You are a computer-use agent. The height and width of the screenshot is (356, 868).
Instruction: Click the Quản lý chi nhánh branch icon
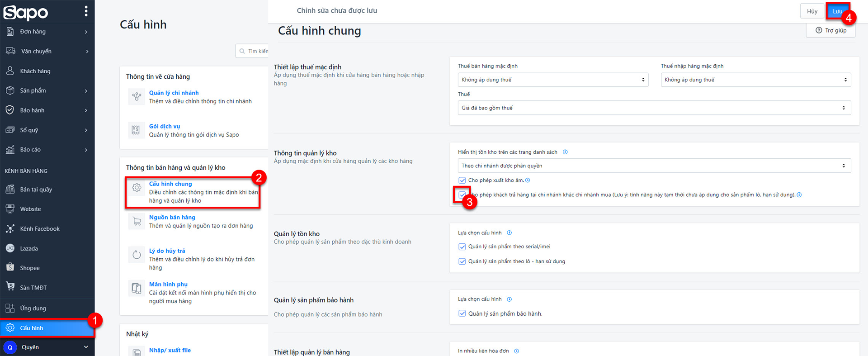click(x=137, y=96)
